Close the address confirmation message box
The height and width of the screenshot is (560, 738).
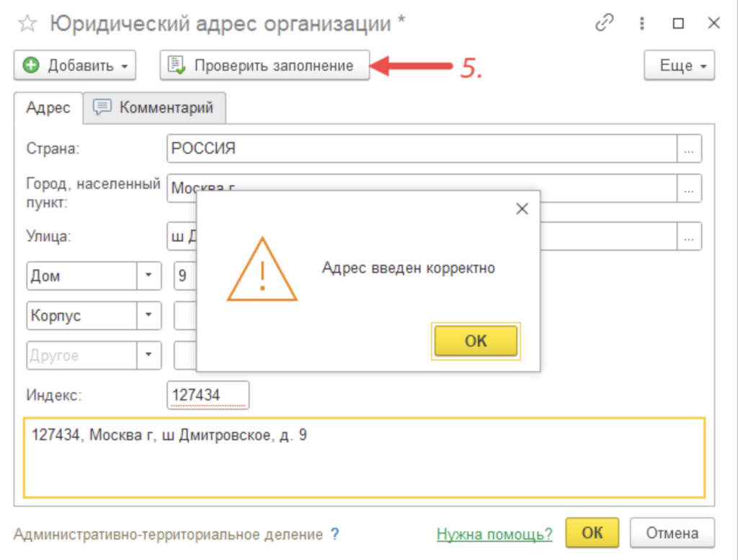pos(523,209)
